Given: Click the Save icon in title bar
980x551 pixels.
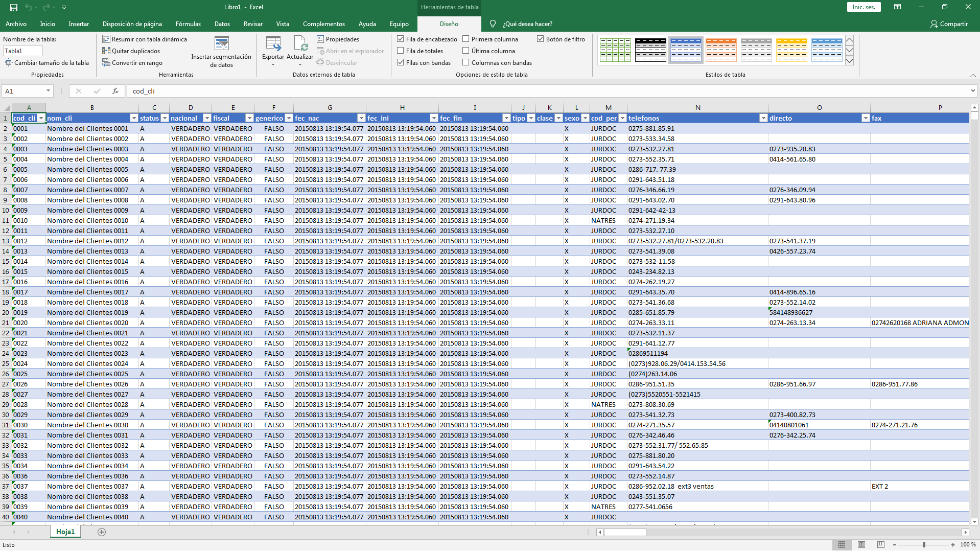Looking at the screenshot, I should [14, 7].
